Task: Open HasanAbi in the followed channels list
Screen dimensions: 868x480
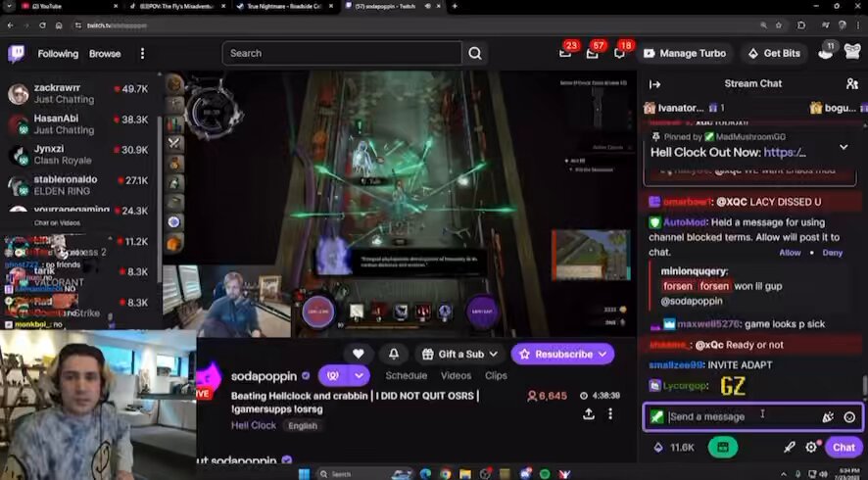Action: (x=78, y=124)
